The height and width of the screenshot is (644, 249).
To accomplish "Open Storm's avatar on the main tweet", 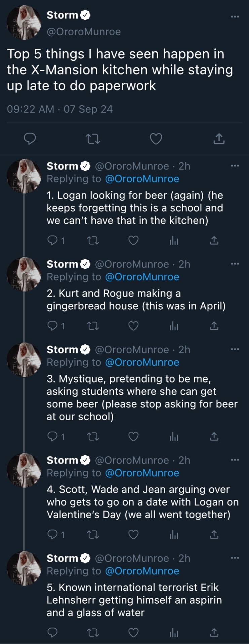I will (24, 23).
